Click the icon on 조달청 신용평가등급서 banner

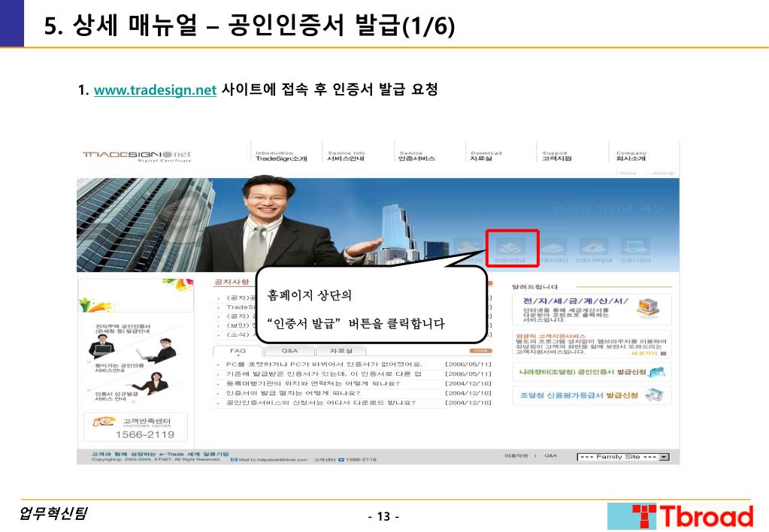click(x=654, y=394)
